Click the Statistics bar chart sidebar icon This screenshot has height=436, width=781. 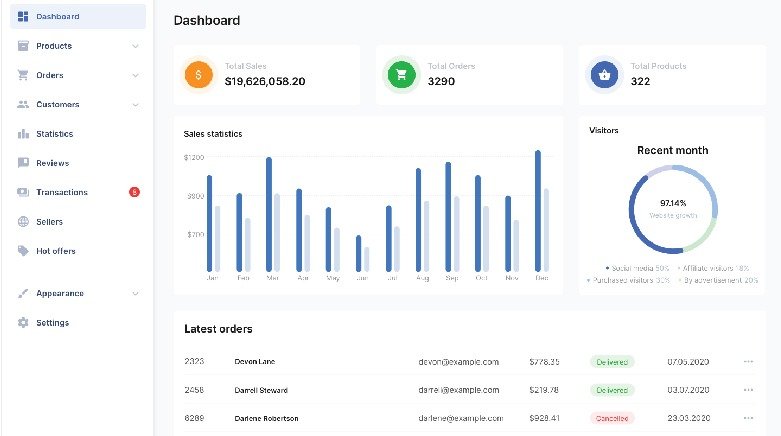23,134
